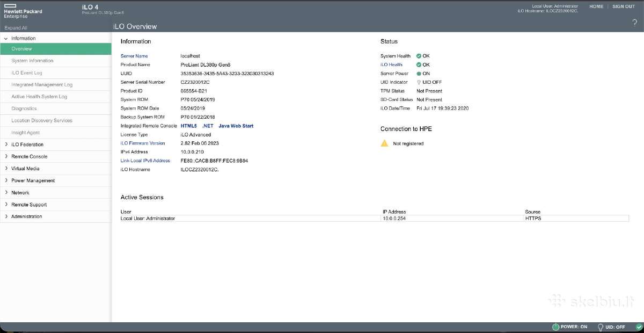Open the help question mark icon
The image size is (644, 333).
[x=634, y=22]
